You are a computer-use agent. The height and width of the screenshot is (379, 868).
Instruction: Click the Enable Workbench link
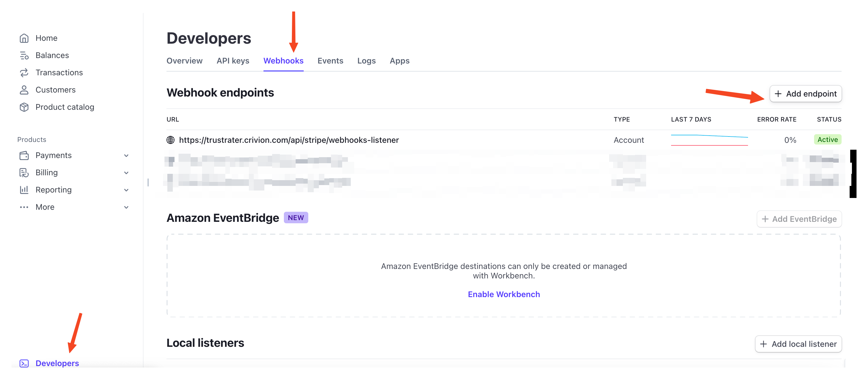tap(504, 294)
